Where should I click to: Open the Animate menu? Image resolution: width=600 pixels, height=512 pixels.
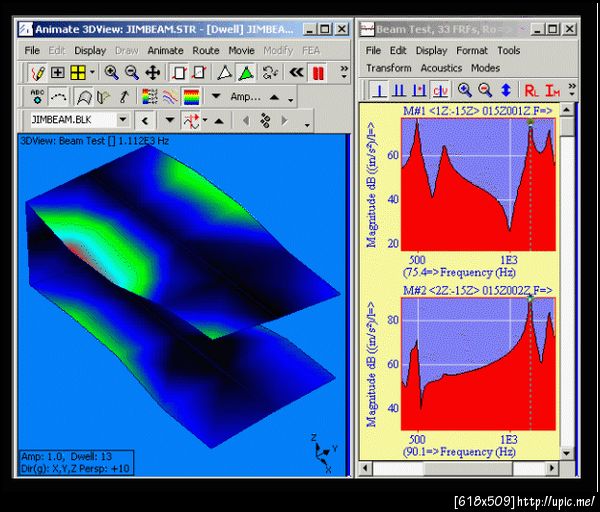pyautogui.click(x=165, y=51)
